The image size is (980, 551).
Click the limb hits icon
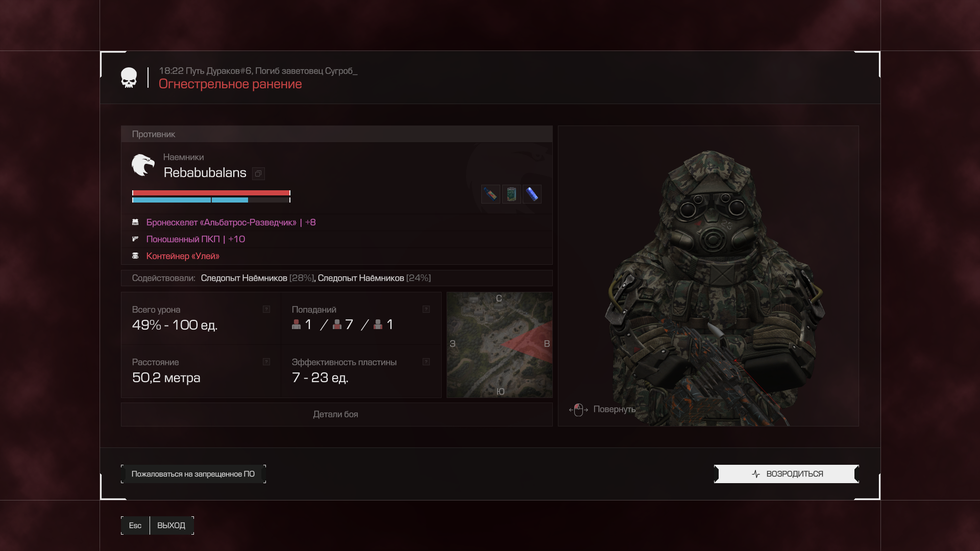[378, 324]
